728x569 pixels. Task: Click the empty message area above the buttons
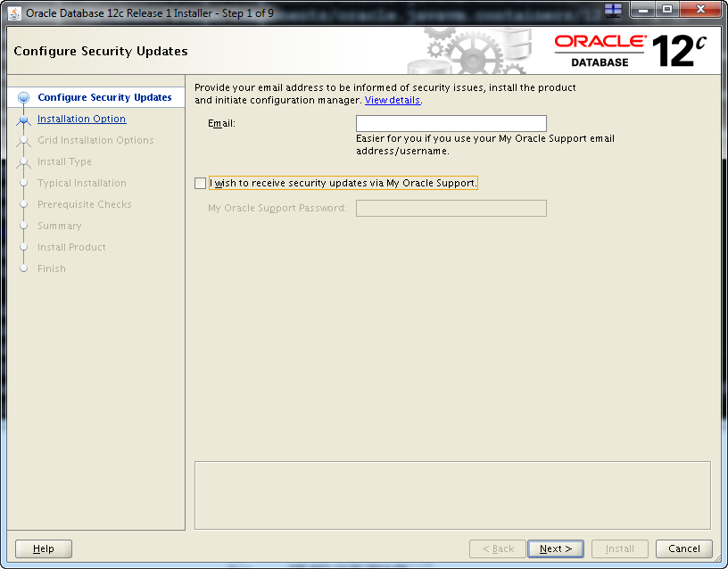tap(452, 495)
